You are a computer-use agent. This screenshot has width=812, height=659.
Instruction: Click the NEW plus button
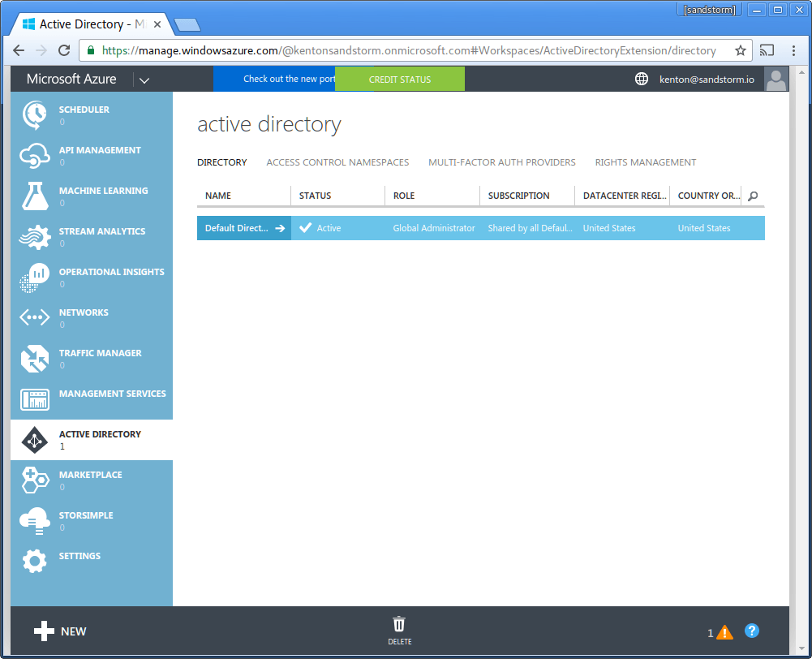(60, 631)
